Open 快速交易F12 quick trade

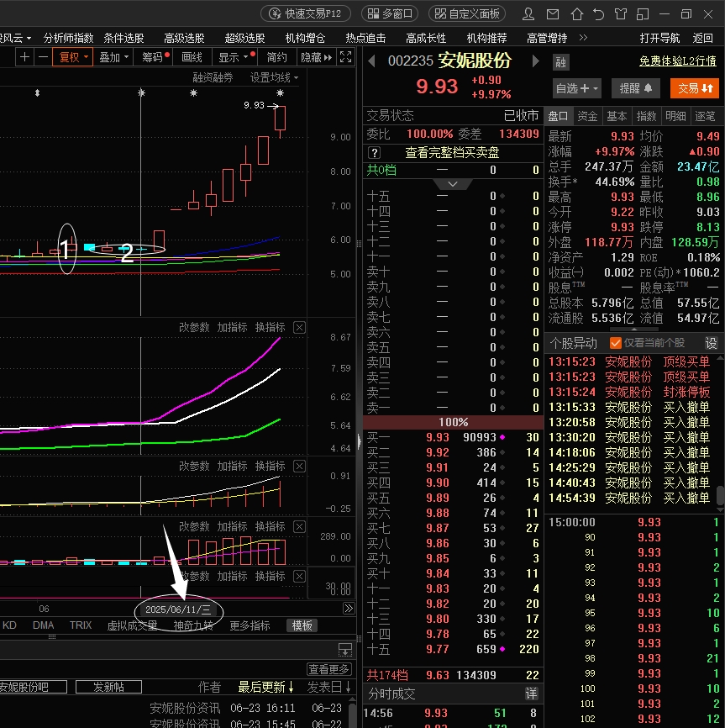pyautogui.click(x=306, y=14)
